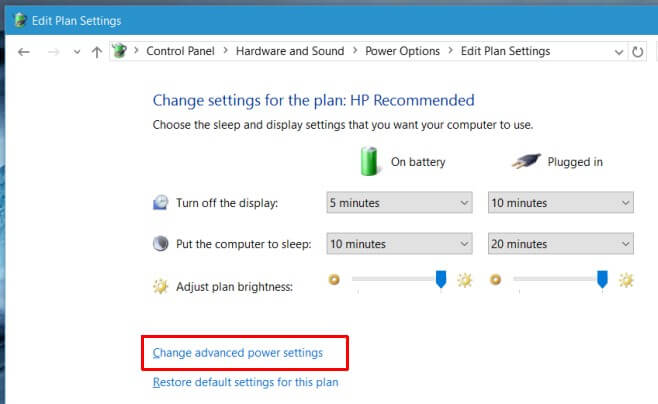Refresh the address bar location
This screenshot has height=404, width=658.
(637, 52)
